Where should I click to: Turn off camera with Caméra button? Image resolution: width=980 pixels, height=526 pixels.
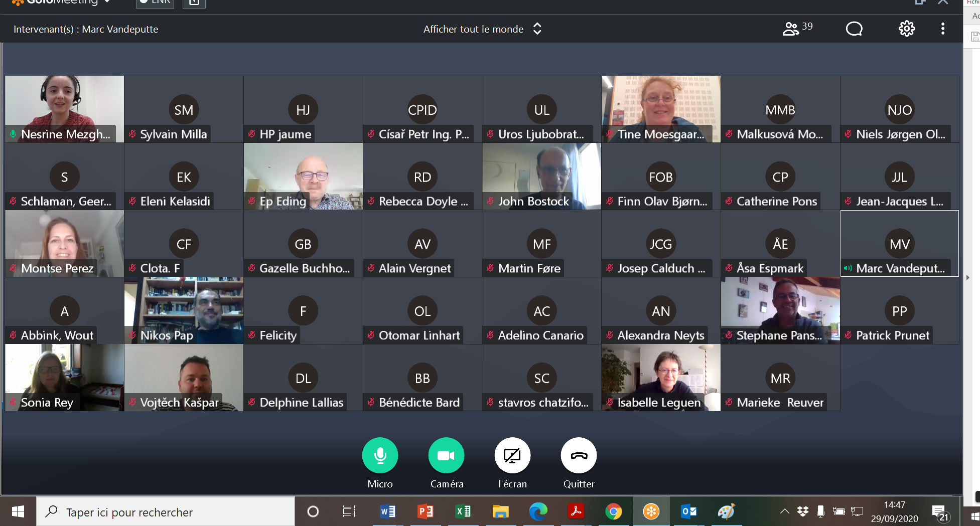click(x=446, y=455)
